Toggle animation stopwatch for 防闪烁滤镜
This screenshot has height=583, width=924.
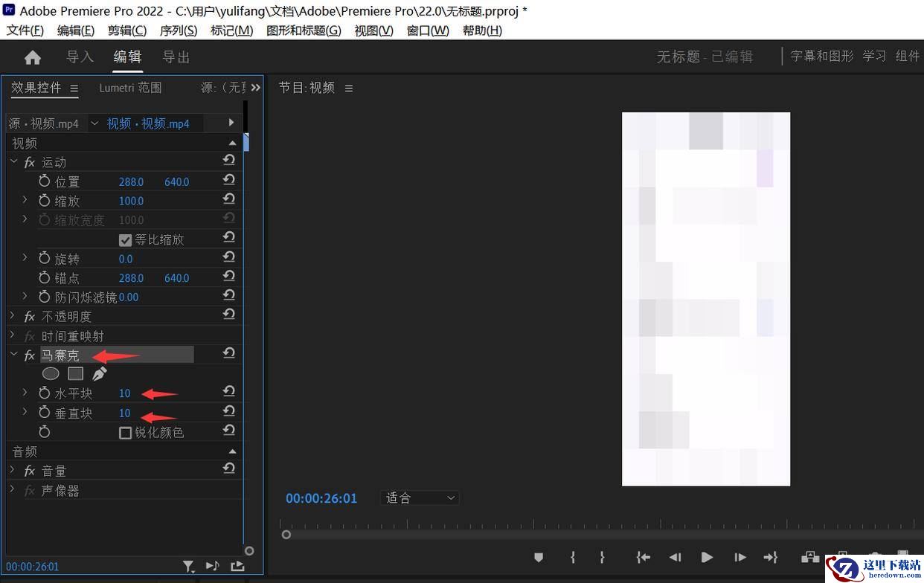click(45, 297)
